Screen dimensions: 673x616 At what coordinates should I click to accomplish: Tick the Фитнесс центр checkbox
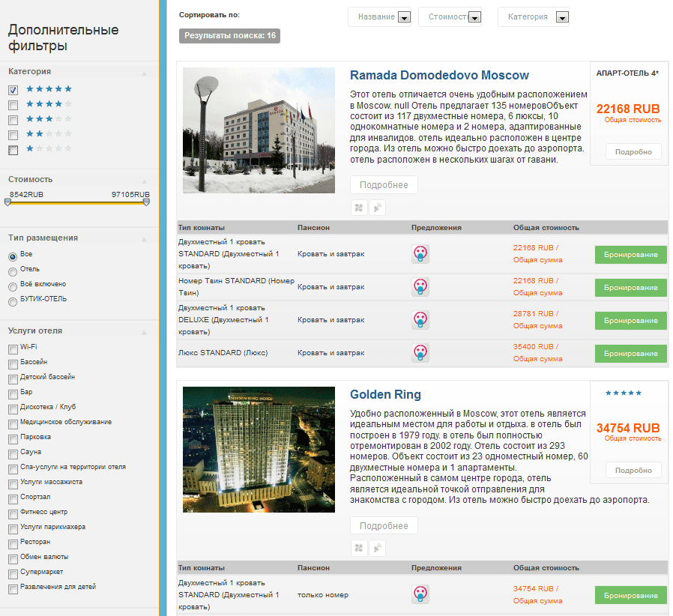pyautogui.click(x=13, y=514)
